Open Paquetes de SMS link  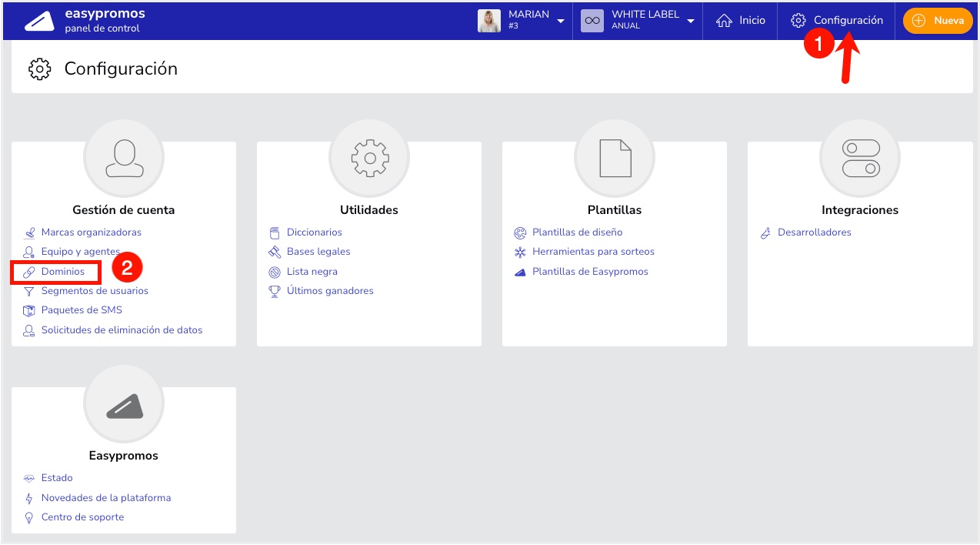click(x=82, y=310)
